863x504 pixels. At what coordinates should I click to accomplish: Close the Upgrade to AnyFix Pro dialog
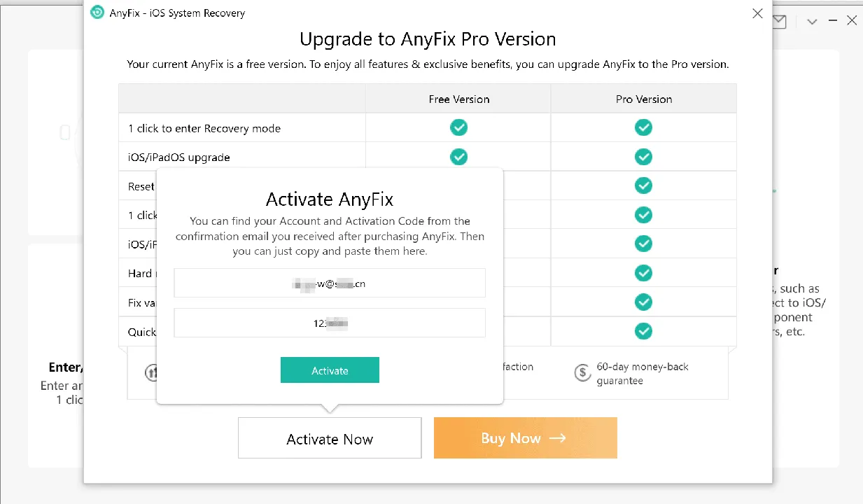click(x=757, y=13)
